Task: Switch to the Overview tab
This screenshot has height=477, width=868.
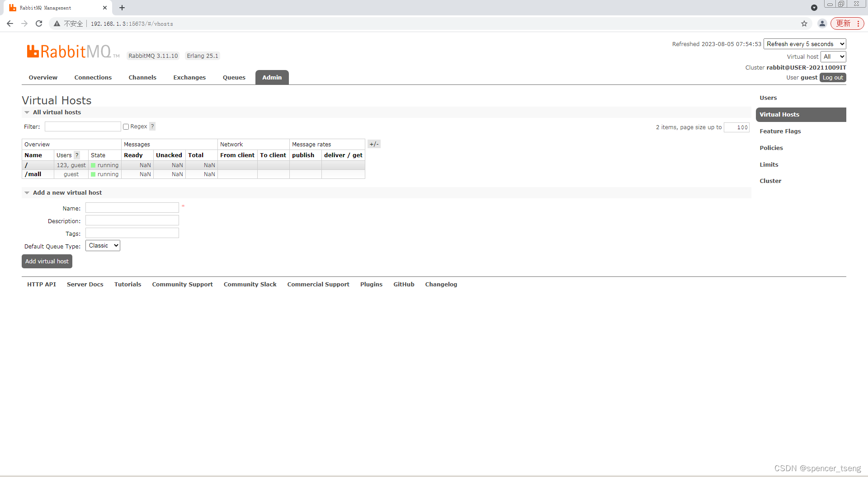Action: [x=43, y=77]
